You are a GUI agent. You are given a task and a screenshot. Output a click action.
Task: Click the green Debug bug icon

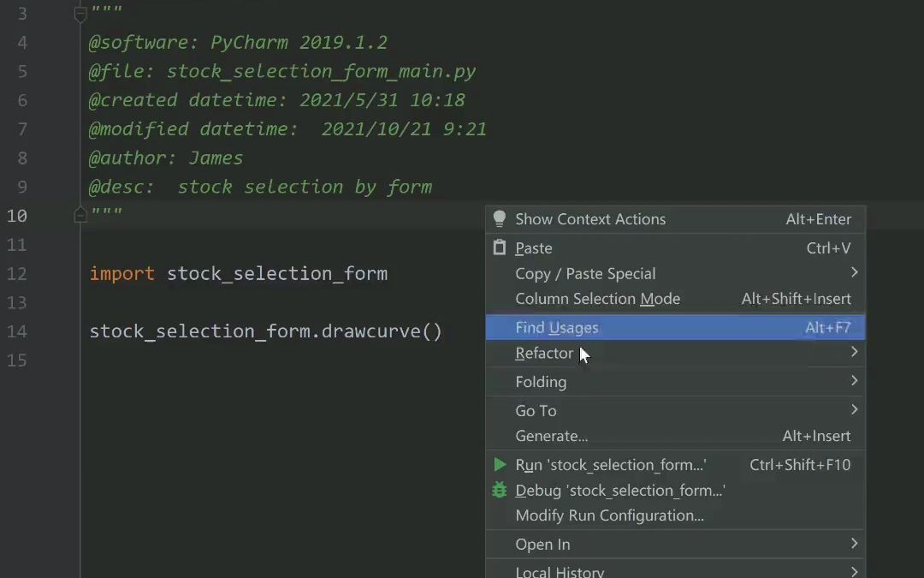[500, 490]
